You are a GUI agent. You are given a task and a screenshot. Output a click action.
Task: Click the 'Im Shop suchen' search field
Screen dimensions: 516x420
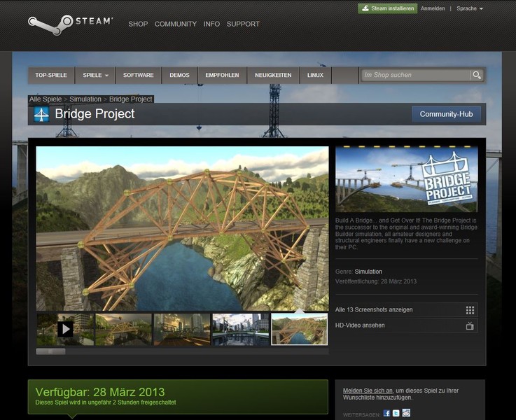(414, 75)
